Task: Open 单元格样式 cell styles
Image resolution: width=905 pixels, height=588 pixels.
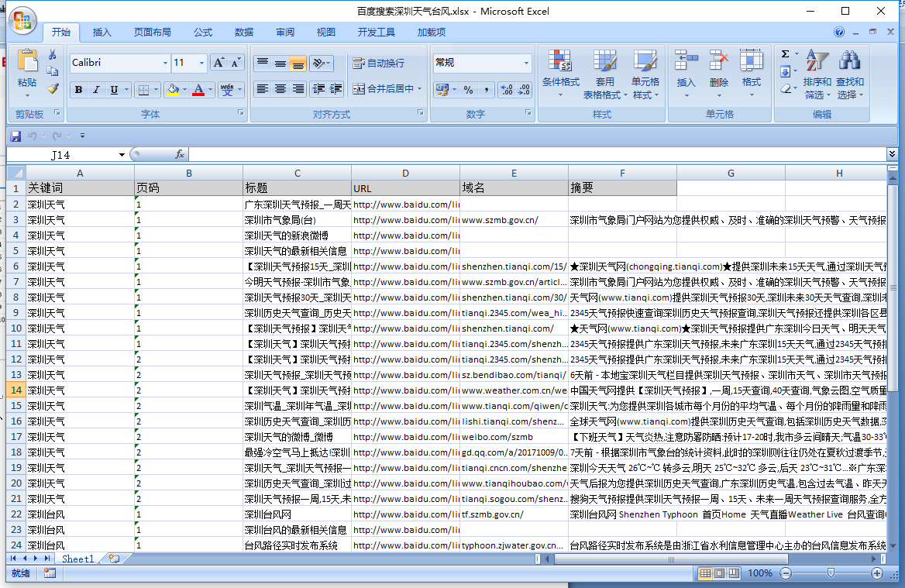Action: click(x=645, y=74)
